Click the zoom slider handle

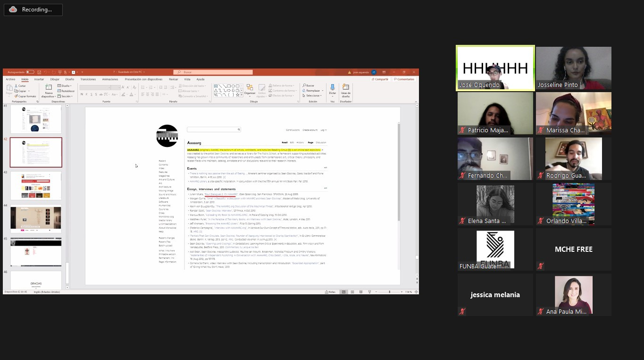pyautogui.click(x=389, y=292)
